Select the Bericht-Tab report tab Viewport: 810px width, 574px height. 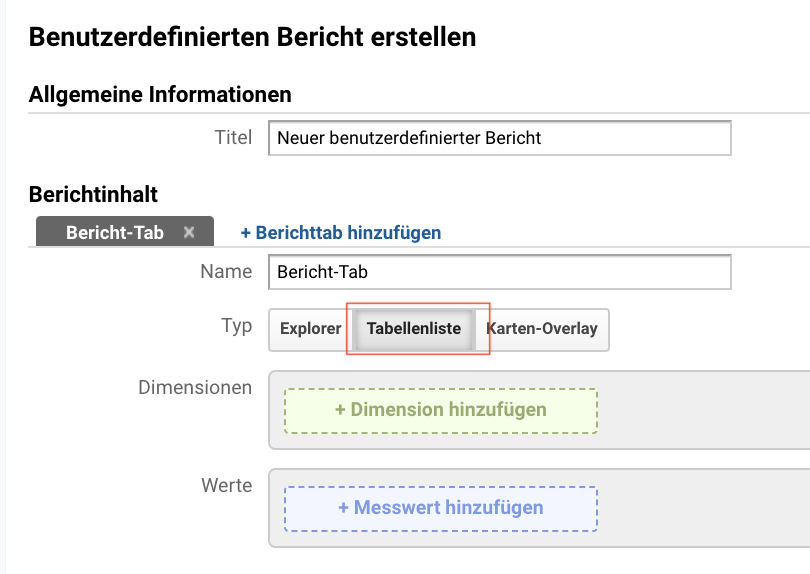115,232
